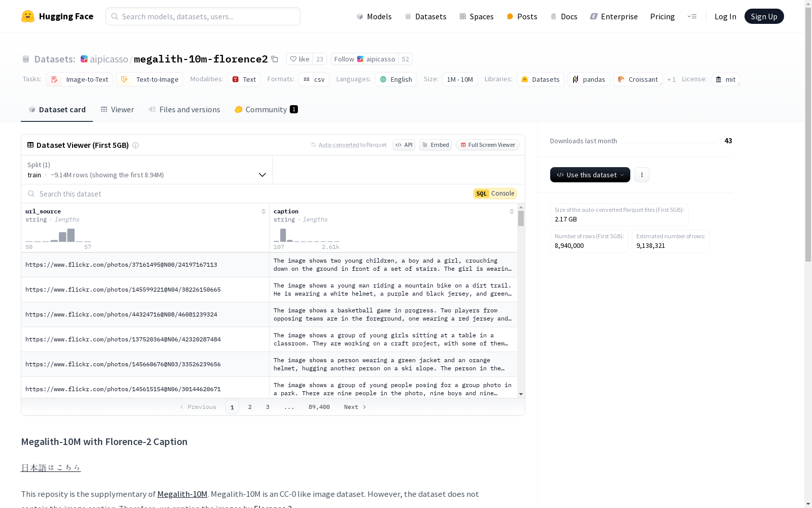Open the Full Screen Viewer
Viewport: 812px width, 508px height.
coord(488,145)
